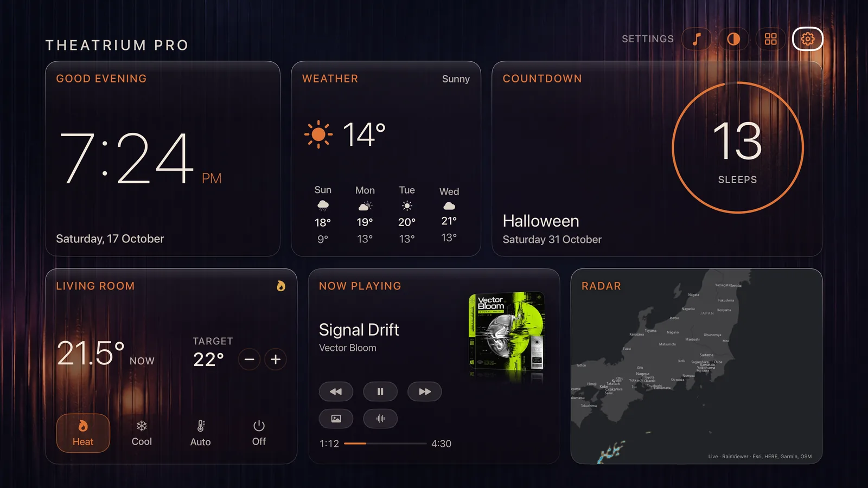Viewport: 868px width, 488px height.
Task: Click the Wed forecast day label
Action: [449, 191]
